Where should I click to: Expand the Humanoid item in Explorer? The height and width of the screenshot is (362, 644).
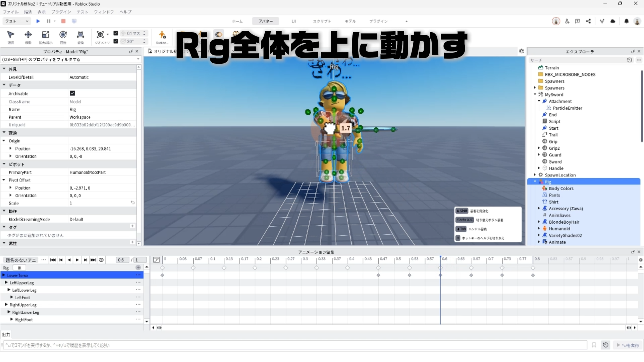(x=539, y=229)
